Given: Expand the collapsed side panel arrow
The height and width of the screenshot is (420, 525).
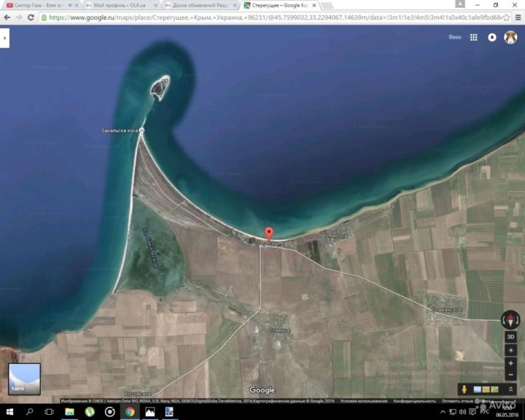Looking at the screenshot, I should [5, 37].
